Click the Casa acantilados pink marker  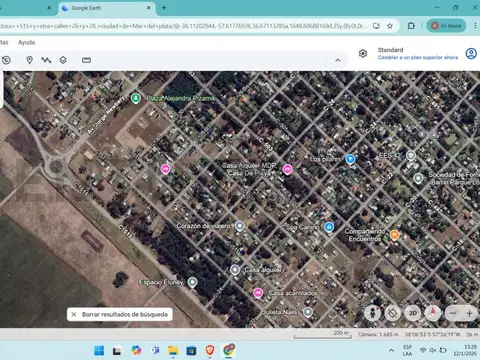click(x=258, y=293)
